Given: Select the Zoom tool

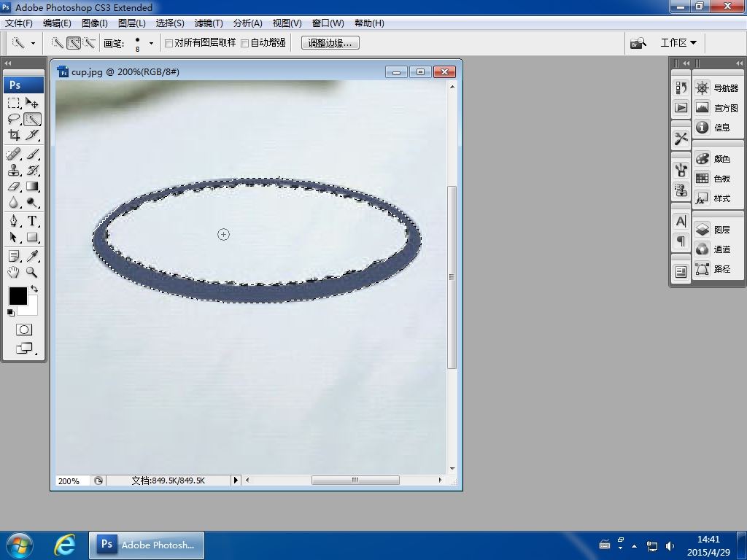Looking at the screenshot, I should point(32,273).
